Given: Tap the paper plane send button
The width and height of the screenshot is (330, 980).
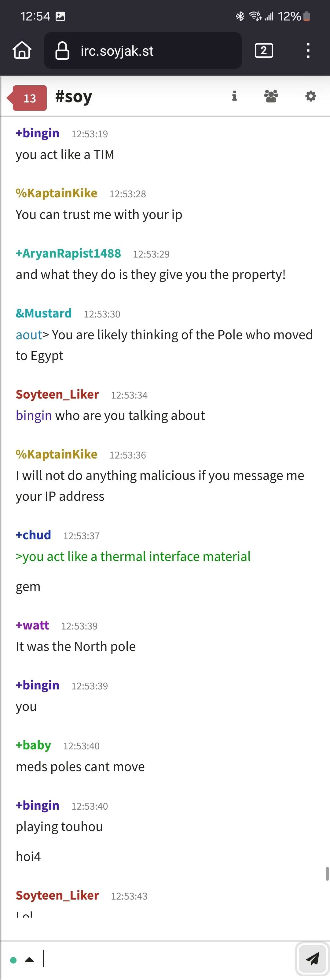Looking at the screenshot, I should (x=313, y=959).
